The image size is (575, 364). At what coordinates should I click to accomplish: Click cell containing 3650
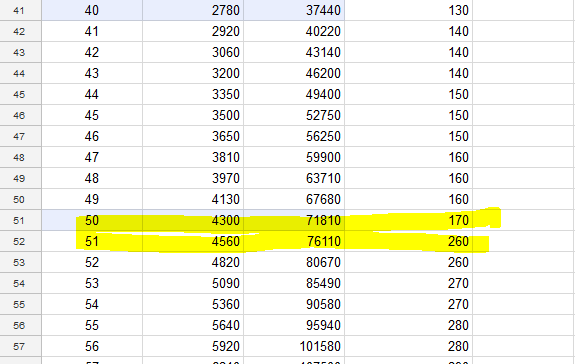[x=193, y=136]
